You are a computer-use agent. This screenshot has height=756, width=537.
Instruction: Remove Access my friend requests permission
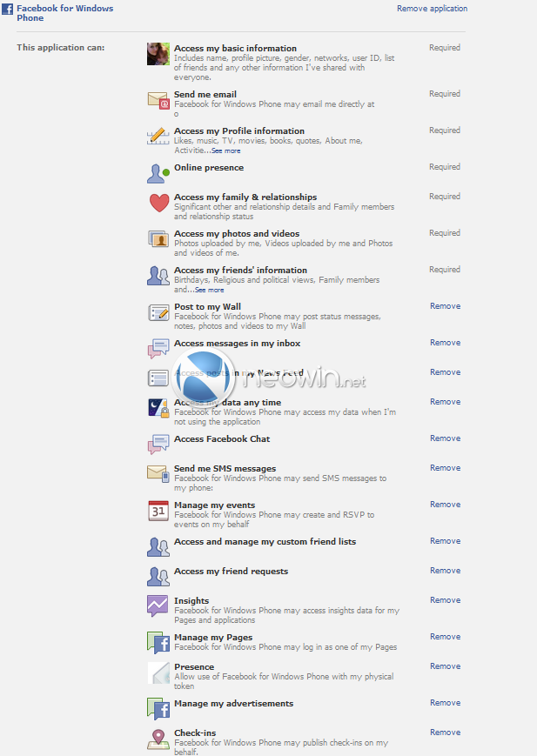[445, 571]
